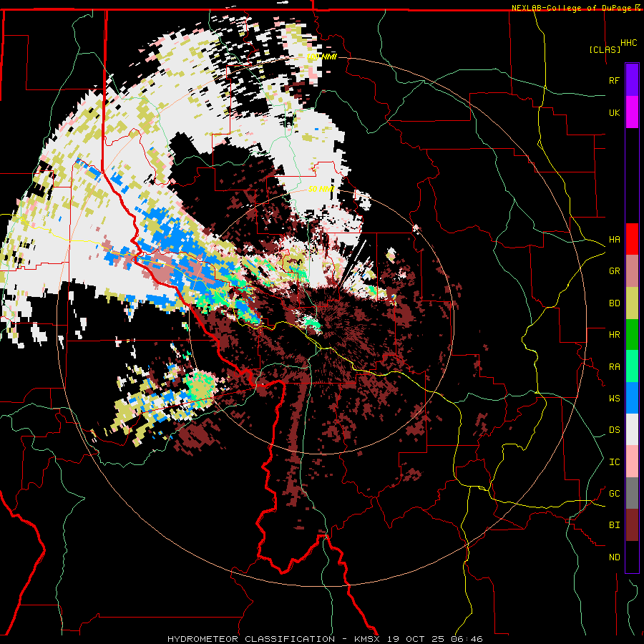Click the WS blue legend swatch

pyautogui.click(x=632, y=398)
